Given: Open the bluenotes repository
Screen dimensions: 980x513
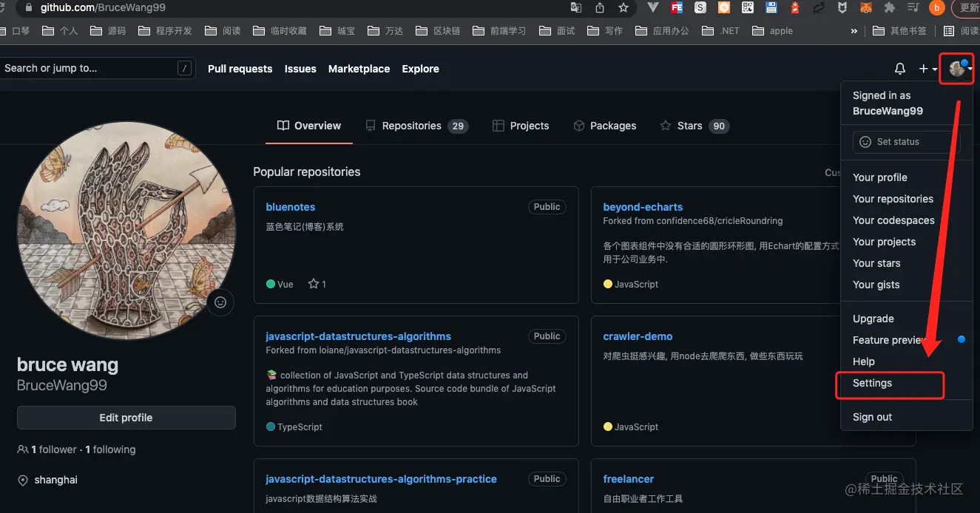Looking at the screenshot, I should click(291, 207).
